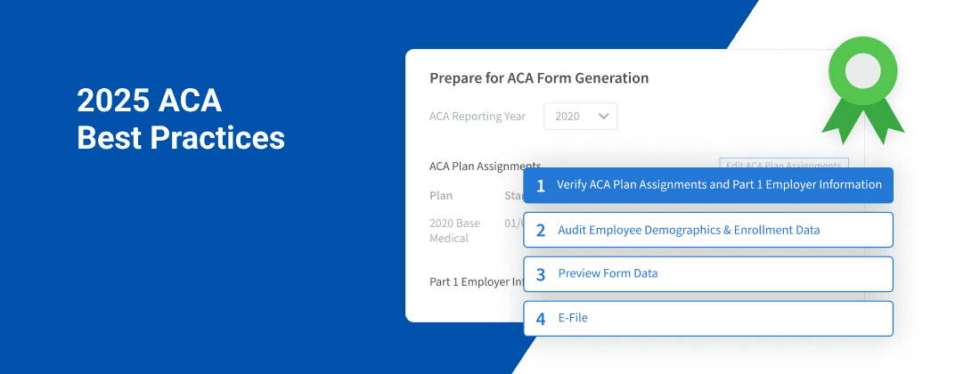This screenshot has width=980, height=374.
Task: Select the Verify ACA Plan Assignments step
Action: pos(719,185)
